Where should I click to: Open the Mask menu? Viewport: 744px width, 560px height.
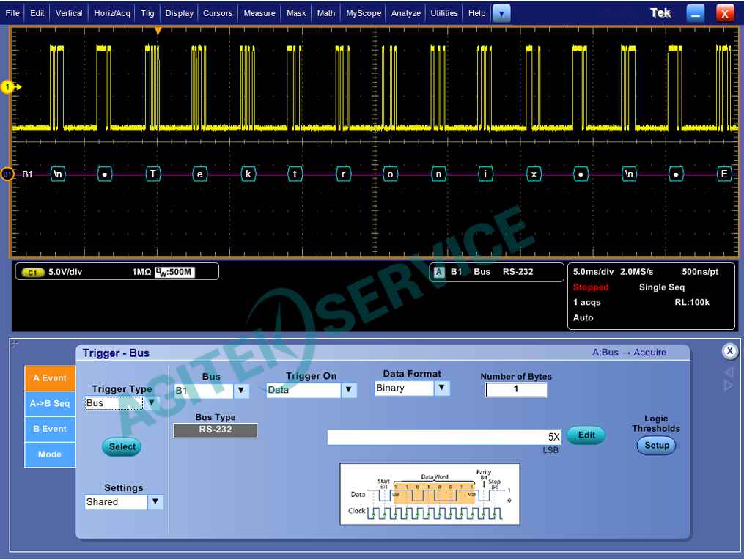click(x=297, y=13)
